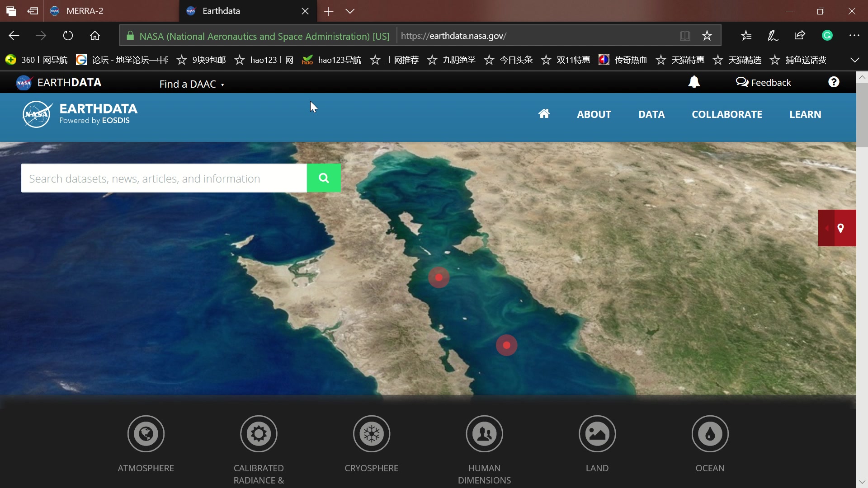The image size is (868, 488).
Task: Switch to the MERRA-2 tab
Action: click(112, 11)
